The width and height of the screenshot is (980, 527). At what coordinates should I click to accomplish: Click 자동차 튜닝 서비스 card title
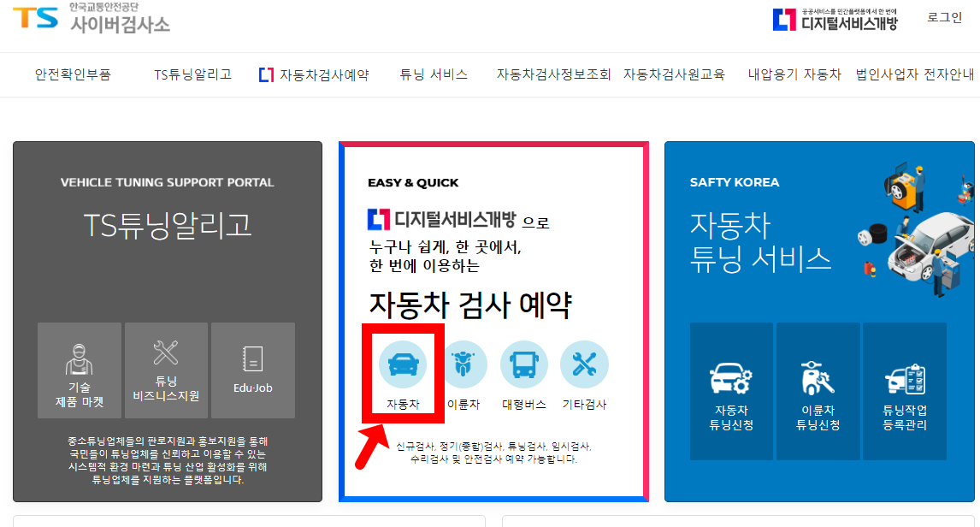coord(760,243)
